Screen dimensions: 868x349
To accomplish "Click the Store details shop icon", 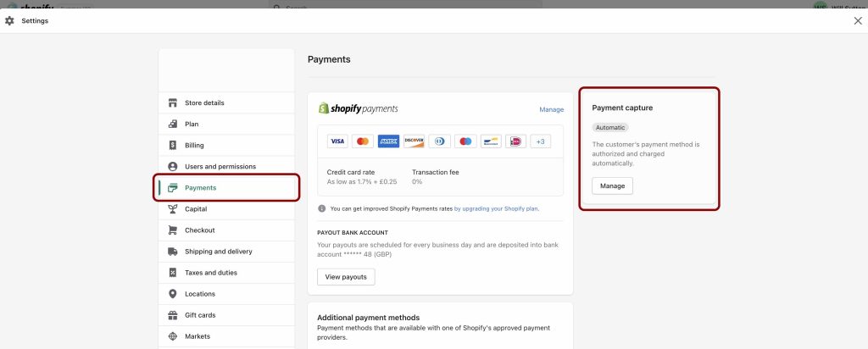I will [x=173, y=102].
